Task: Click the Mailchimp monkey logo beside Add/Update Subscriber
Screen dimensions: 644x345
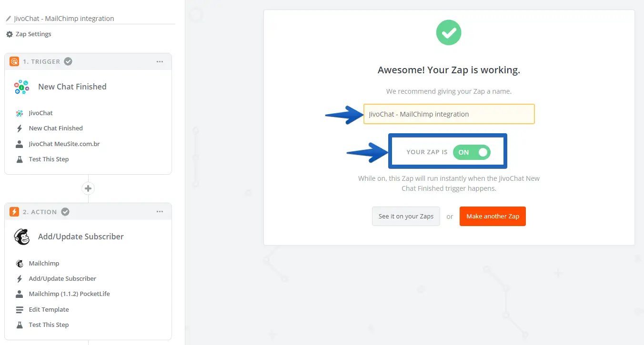Action: click(x=22, y=237)
